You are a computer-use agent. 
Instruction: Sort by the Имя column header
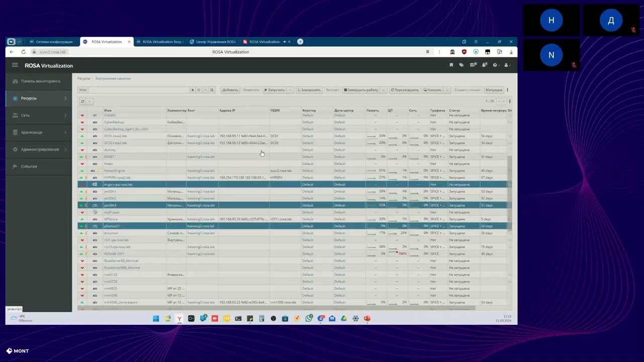108,110
